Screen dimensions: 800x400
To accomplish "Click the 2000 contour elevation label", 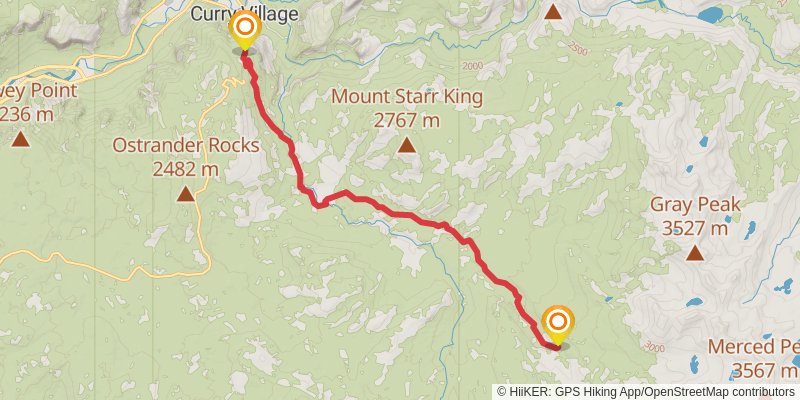I will (x=473, y=66).
